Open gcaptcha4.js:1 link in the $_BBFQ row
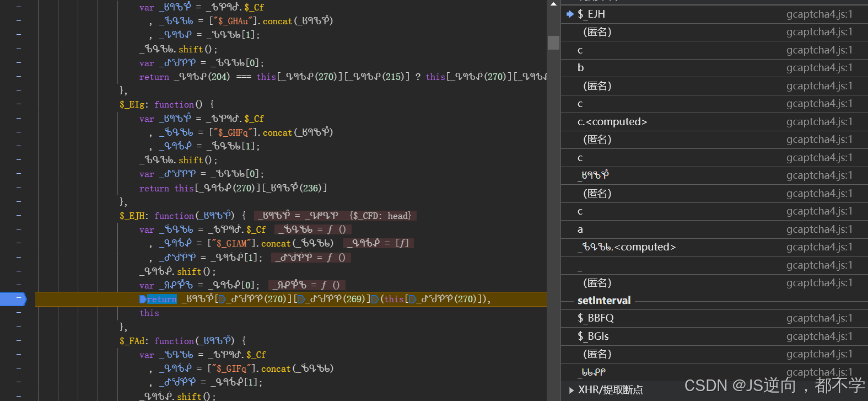This screenshot has width=868, height=401. 819,318
